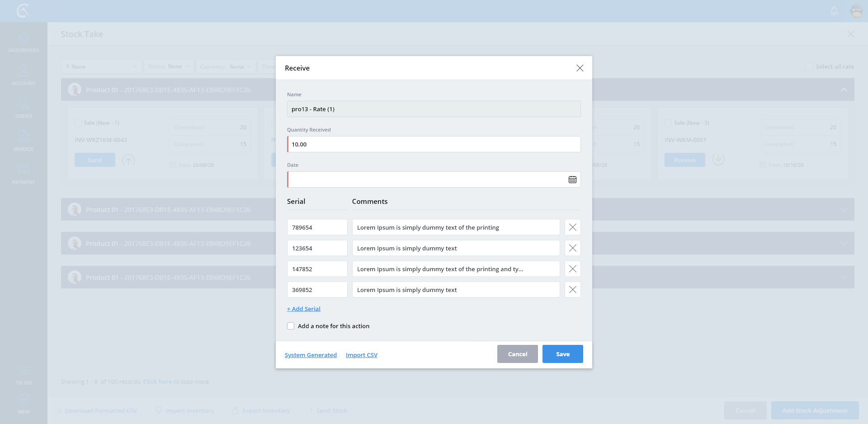Delete serial 369852 row
The height and width of the screenshot is (424, 868).
[x=572, y=290]
